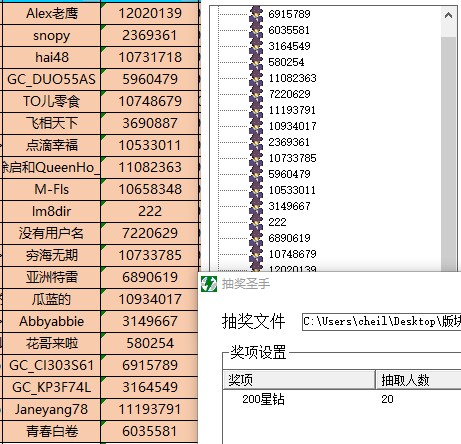This screenshot has width=461, height=444.
Task: Click the user icon beside 7220629 in the list
Action: pyautogui.click(x=256, y=94)
